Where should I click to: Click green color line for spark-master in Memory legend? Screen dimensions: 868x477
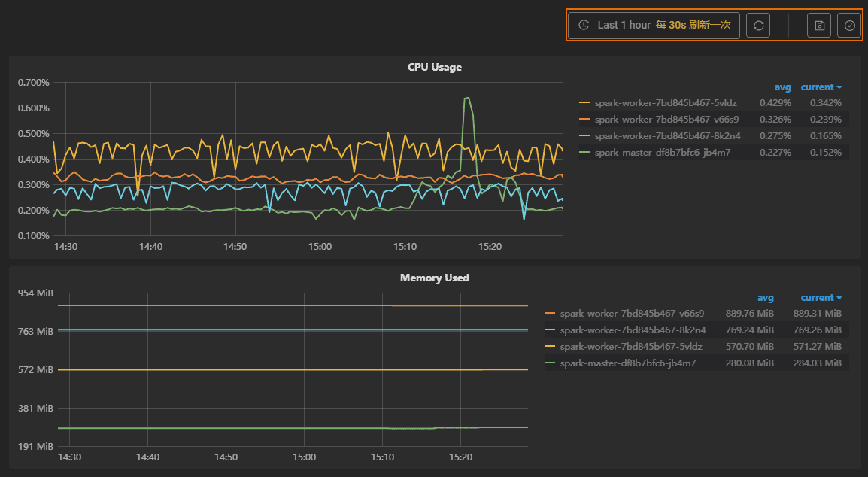(x=550, y=363)
